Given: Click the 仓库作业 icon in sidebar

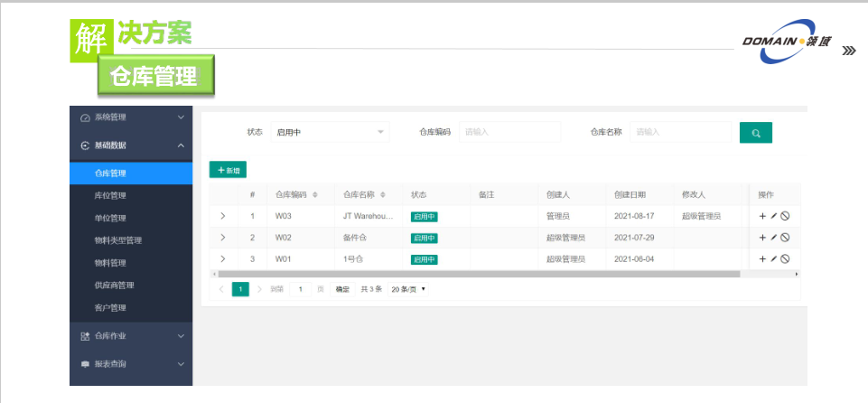Looking at the screenshot, I should coord(85,336).
